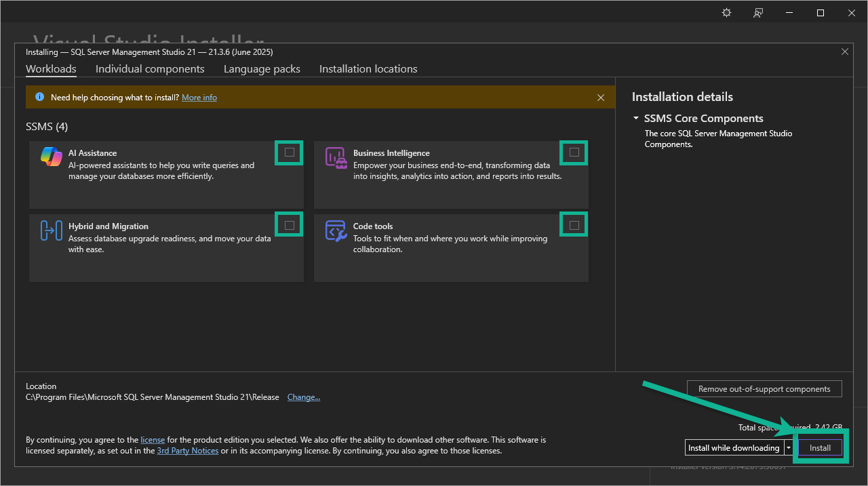The image size is (868, 486).
Task: Open the '3rd Party Notices' link
Action: [188, 451]
